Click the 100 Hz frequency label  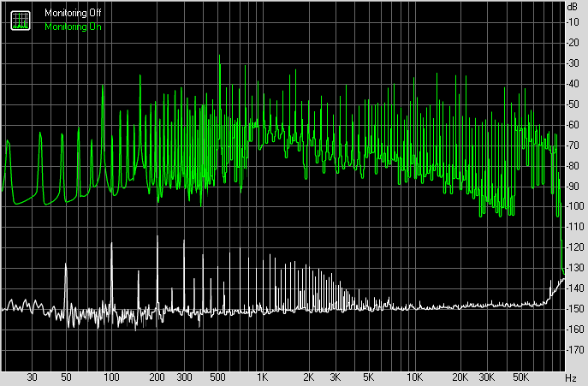click(x=111, y=377)
